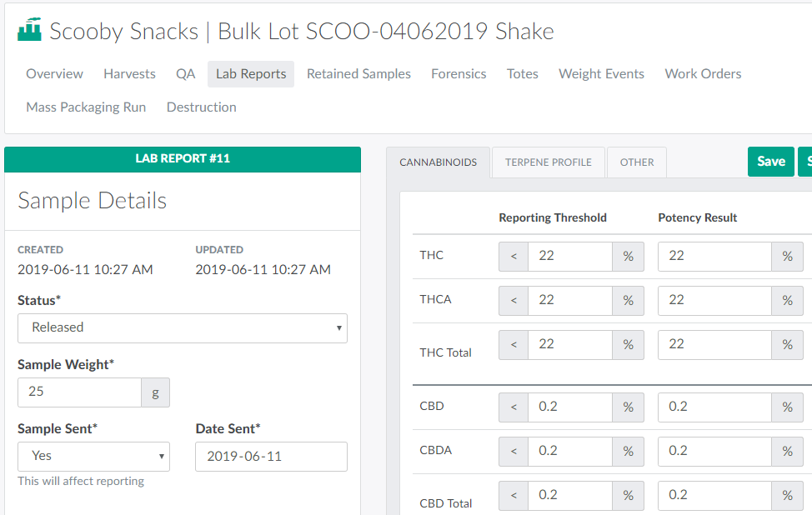Click the less-than operator for CBD threshold
Image resolution: width=812 pixels, height=515 pixels.
(x=514, y=407)
